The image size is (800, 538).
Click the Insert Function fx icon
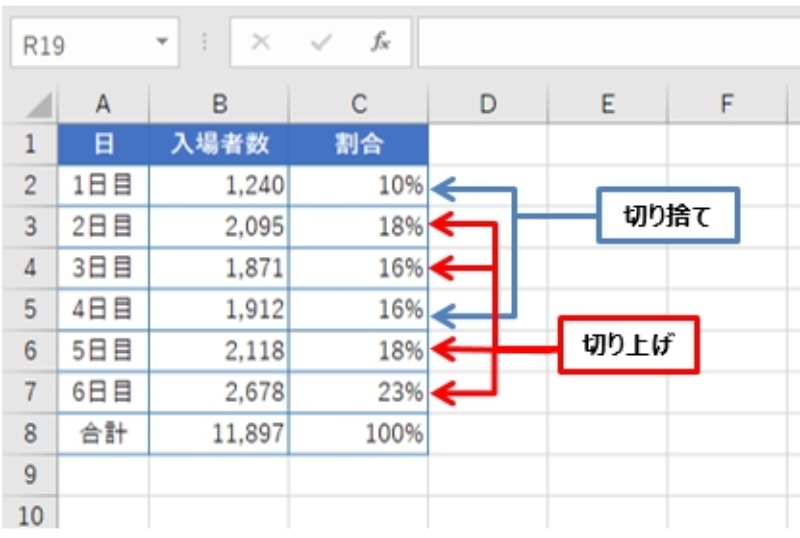click(x=381, y=44)
